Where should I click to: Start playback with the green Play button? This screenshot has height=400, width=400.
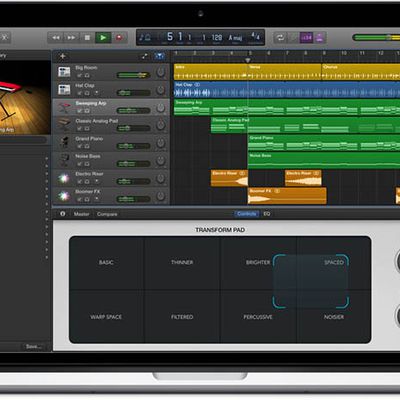[103, 38]
